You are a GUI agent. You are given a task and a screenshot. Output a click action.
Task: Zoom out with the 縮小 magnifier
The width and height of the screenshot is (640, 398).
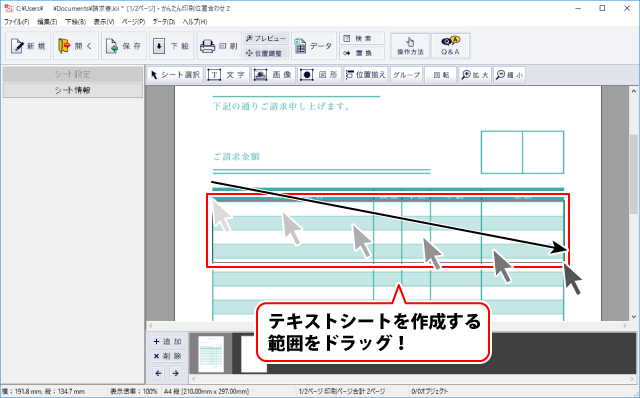[x=509, y=75]
